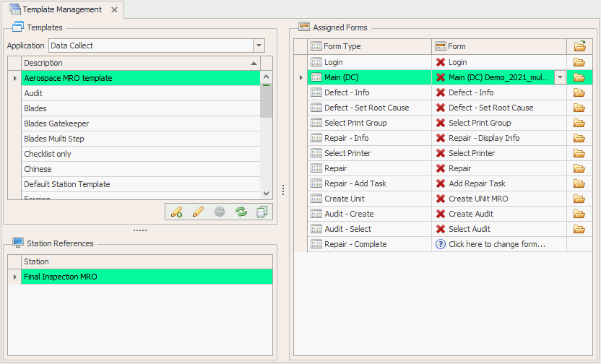The width and height of the screenshot is (601, 364).
Task: Close the Template Management tab
Action: (x=114, y=10)
